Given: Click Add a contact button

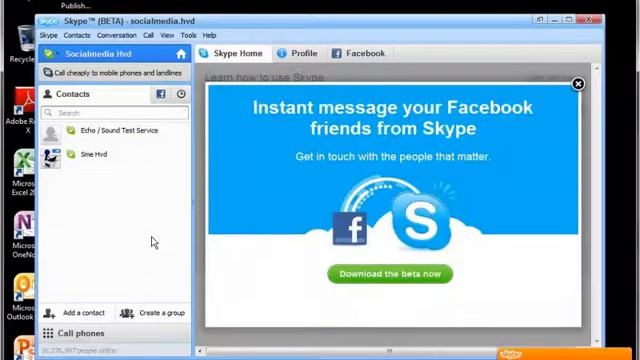Looking at the screenshot, I should (x=75, y=313).
